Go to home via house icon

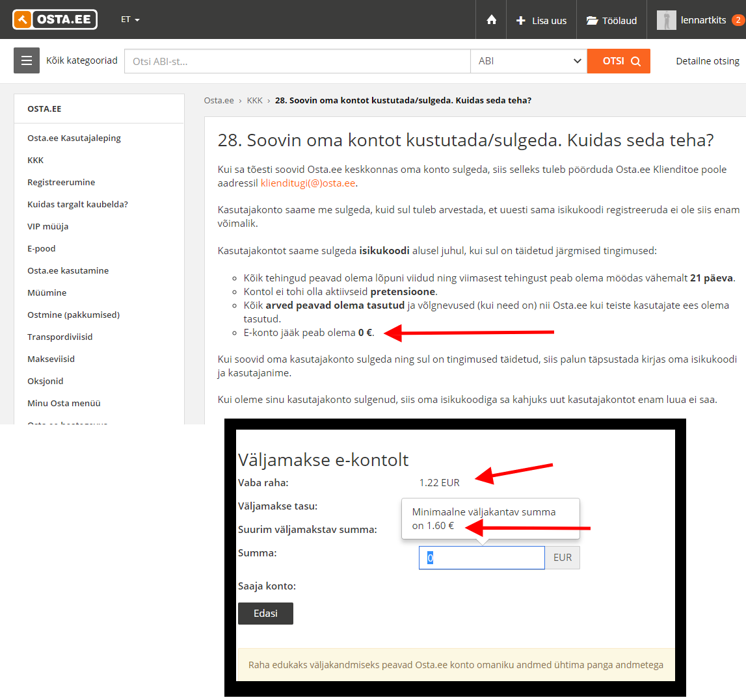(492, 19)
